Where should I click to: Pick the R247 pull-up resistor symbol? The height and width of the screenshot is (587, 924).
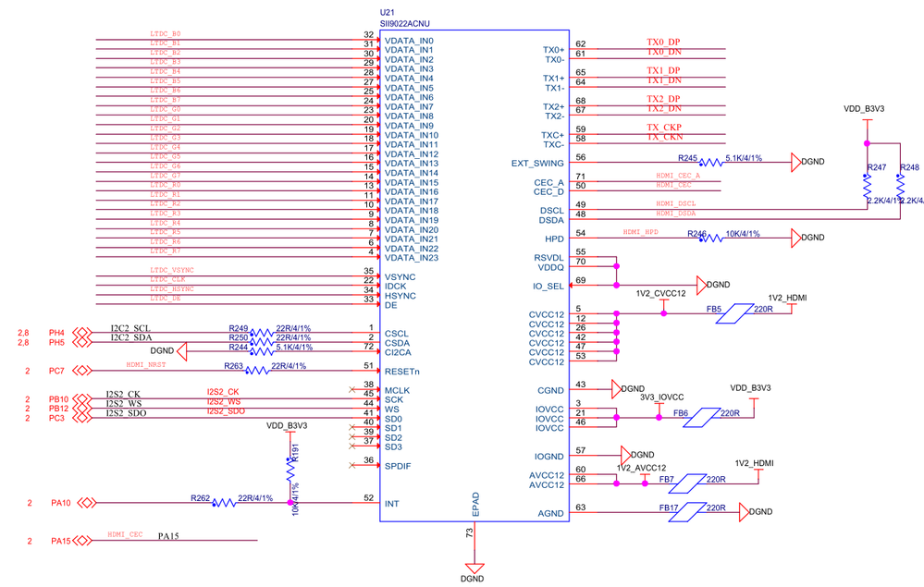point(867,188)
